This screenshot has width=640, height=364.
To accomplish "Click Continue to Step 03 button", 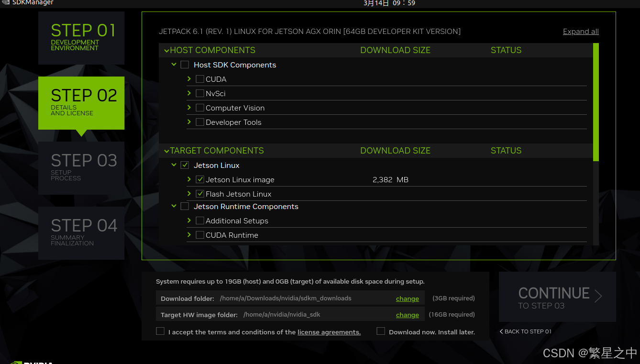I will coord(557,297).
